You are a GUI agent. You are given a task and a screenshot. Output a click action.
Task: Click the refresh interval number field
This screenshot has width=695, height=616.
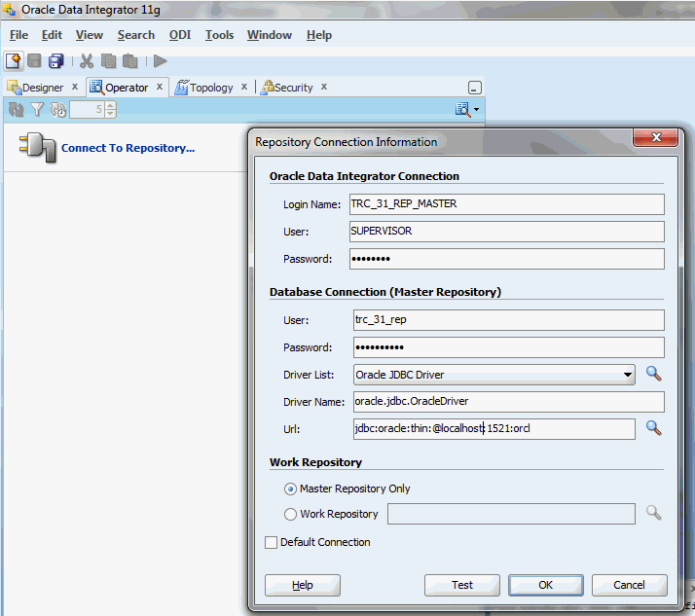click(87, 109)
